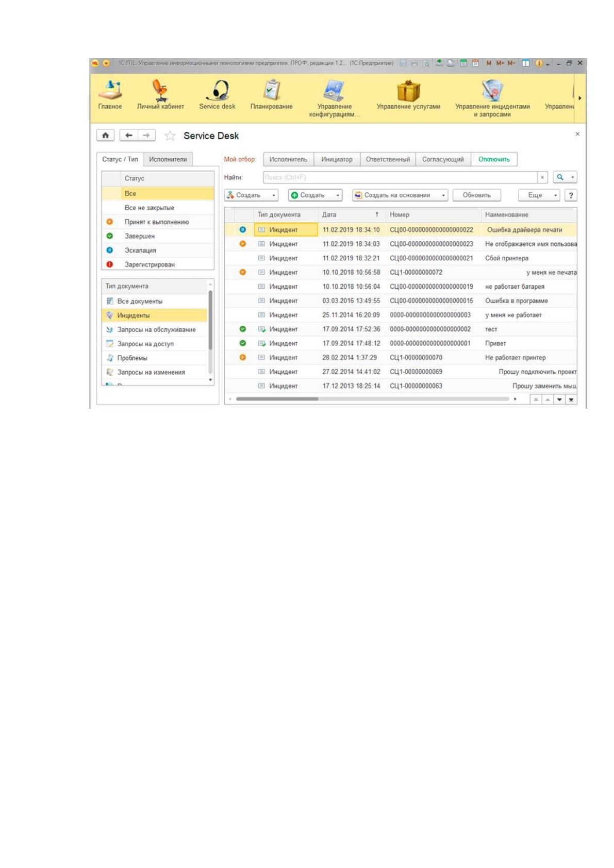Open green Создать dropdown arrow

pyautogui.click(x=338, y=195)
